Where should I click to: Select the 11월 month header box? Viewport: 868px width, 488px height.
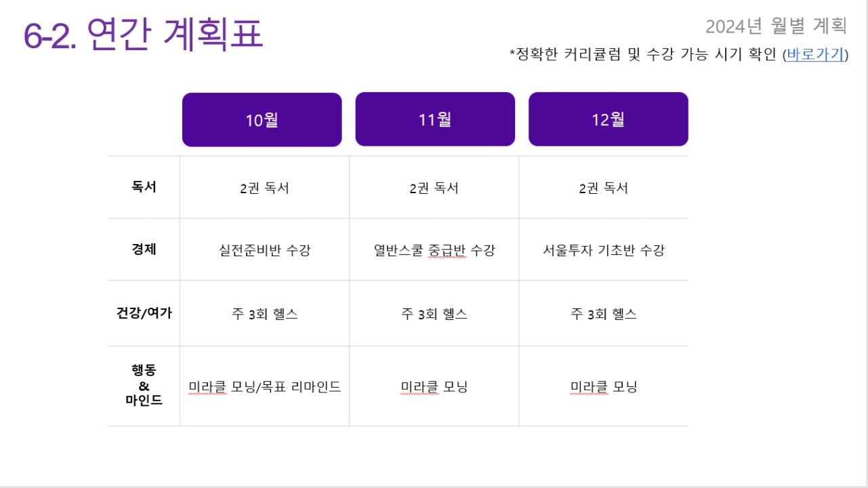coord(435,119)
